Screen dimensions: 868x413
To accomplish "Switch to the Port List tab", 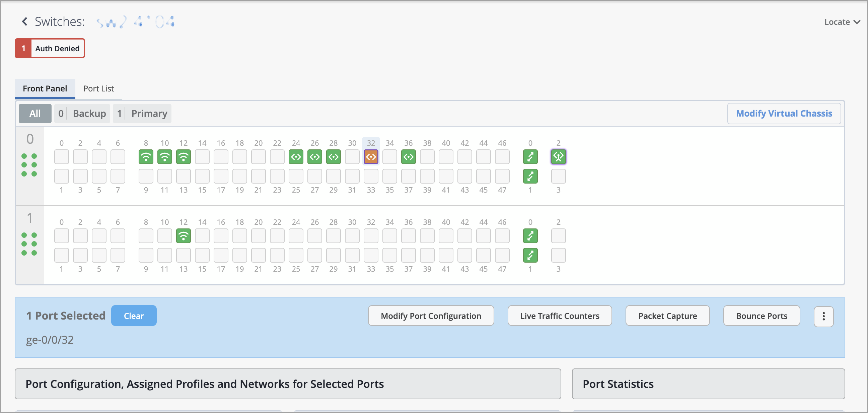I will click(x=98, y=89).
